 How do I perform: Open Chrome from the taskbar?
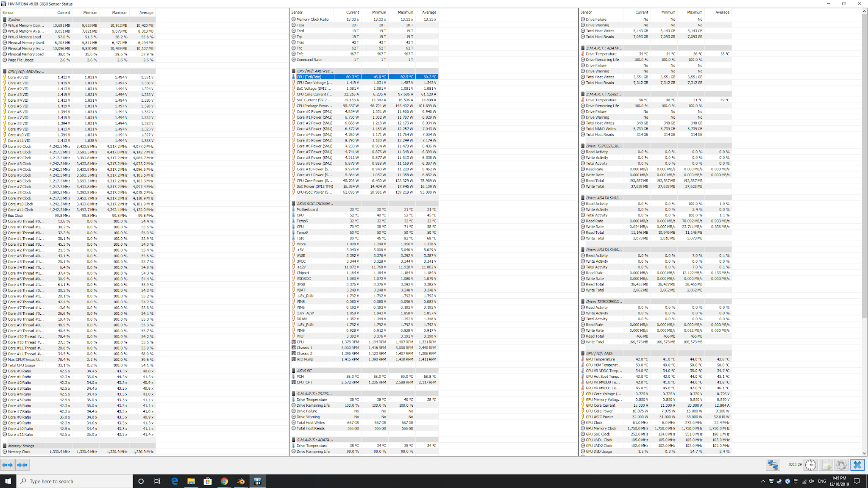point(224,481)
